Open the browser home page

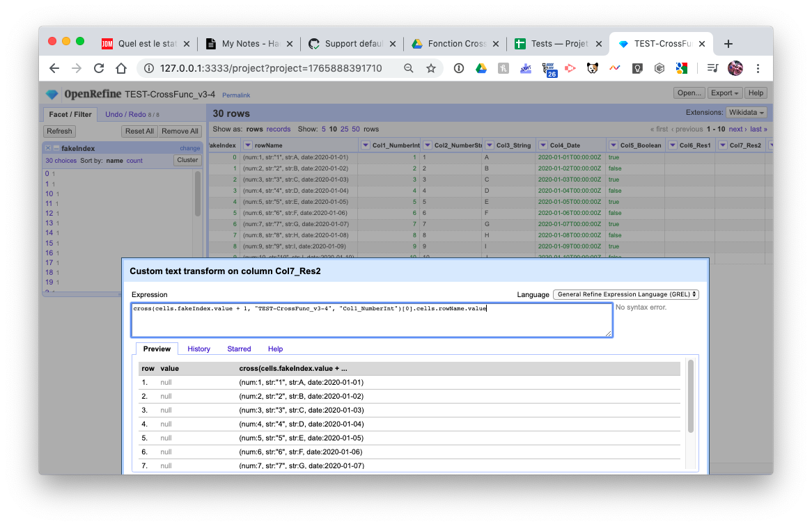pyautogui.click(x=121, y=68)
